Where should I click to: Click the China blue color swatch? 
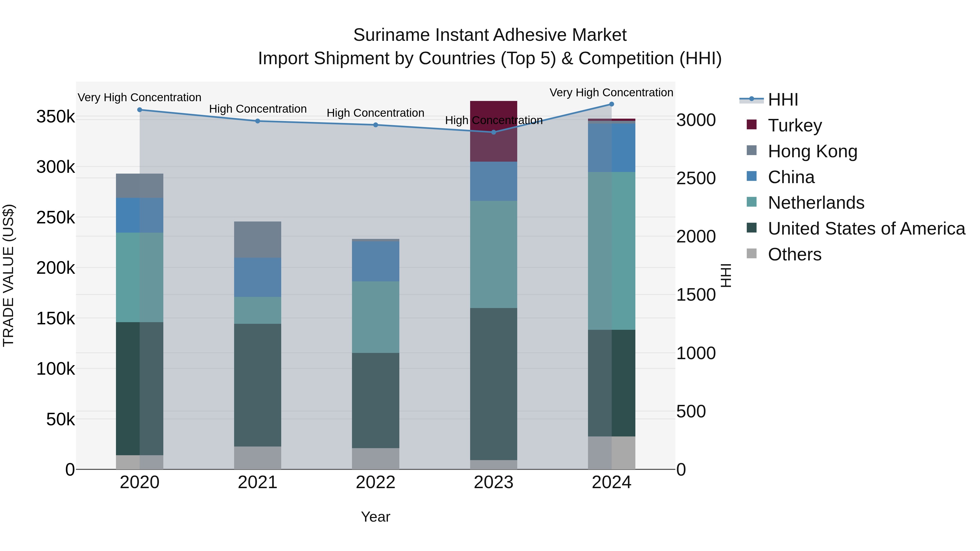point(752,176)
